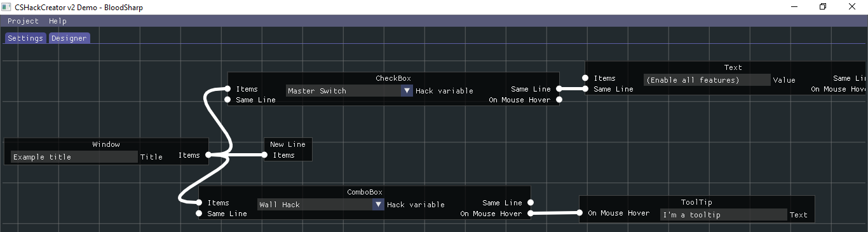The image size is (868, 232).
Task: Open the Project menu
Action: [x=23, y=21]
